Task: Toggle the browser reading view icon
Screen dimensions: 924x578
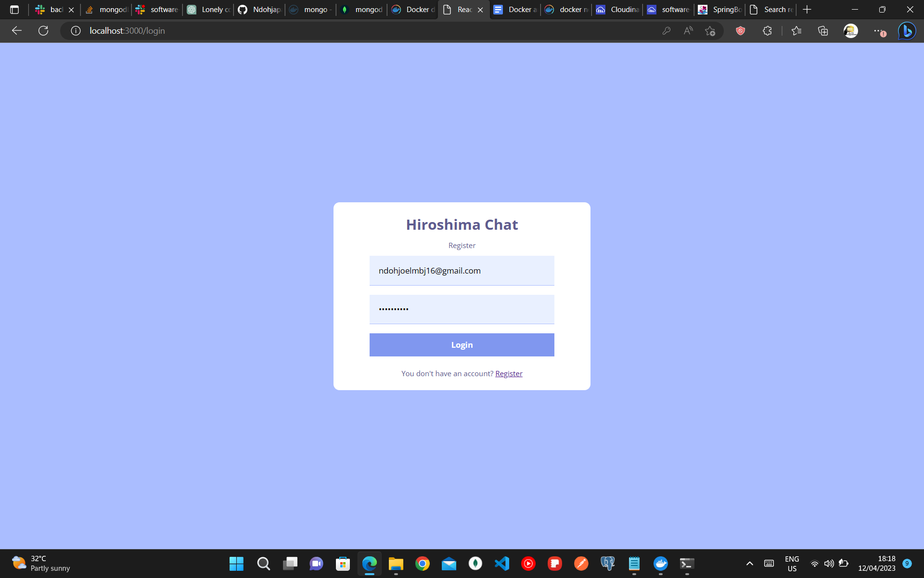Action: pos(688,31)
